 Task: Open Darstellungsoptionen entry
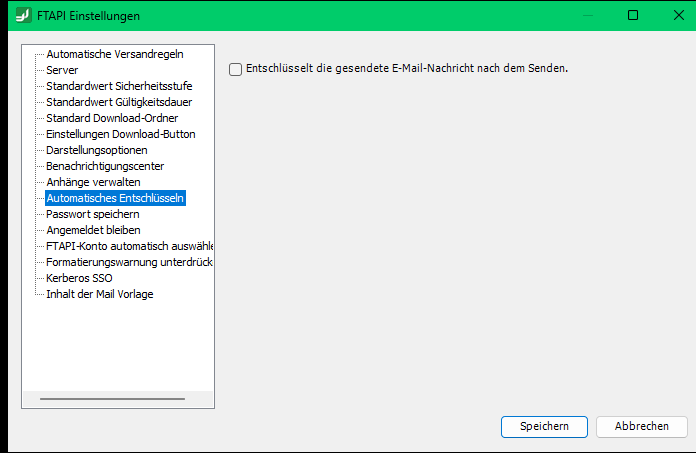pyautogui.click(x=97, y=150)
